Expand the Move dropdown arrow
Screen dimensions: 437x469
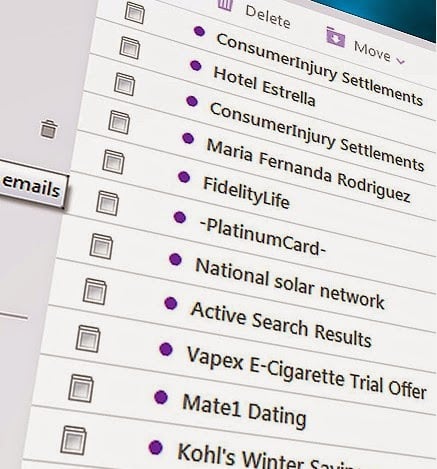(400, 61)
